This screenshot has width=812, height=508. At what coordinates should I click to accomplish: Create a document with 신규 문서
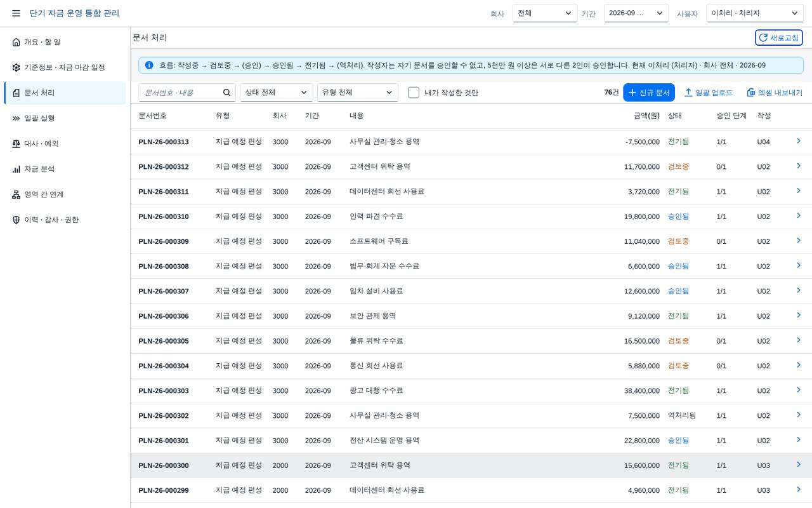649,93
